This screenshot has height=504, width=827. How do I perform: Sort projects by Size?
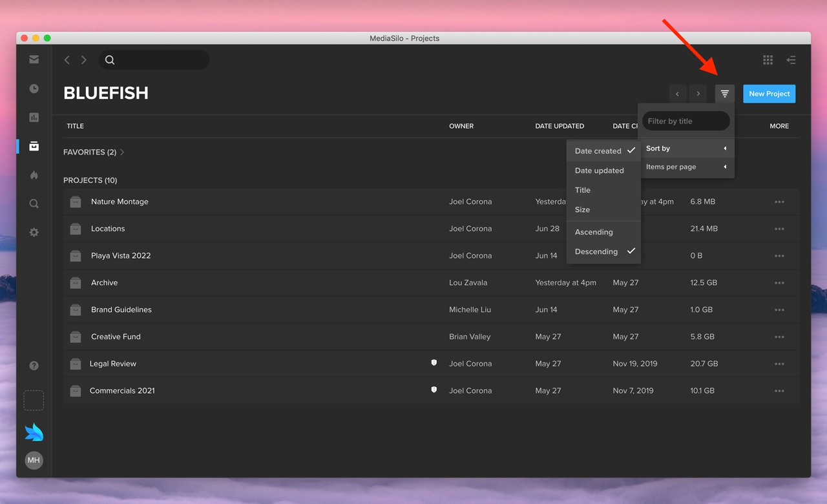tap(603, 209)
